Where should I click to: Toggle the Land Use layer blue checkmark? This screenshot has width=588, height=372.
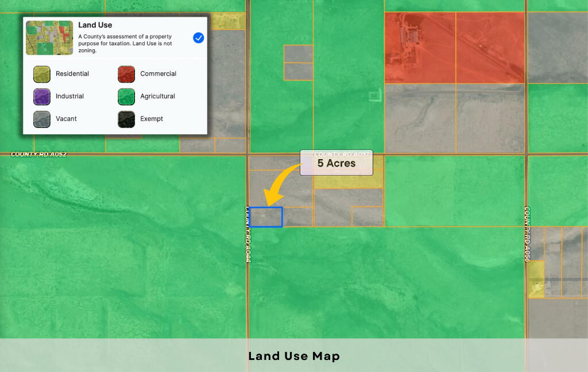coord(198,38)
